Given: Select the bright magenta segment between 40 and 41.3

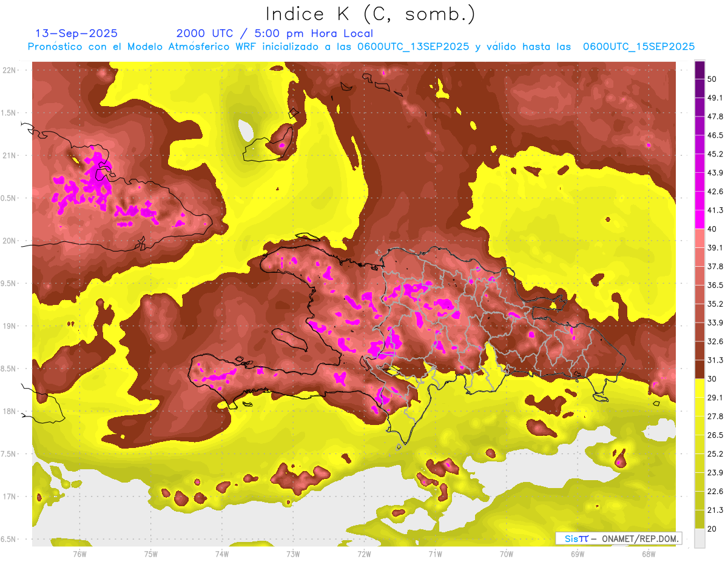Looking at the screenshot, I should 699,219.
